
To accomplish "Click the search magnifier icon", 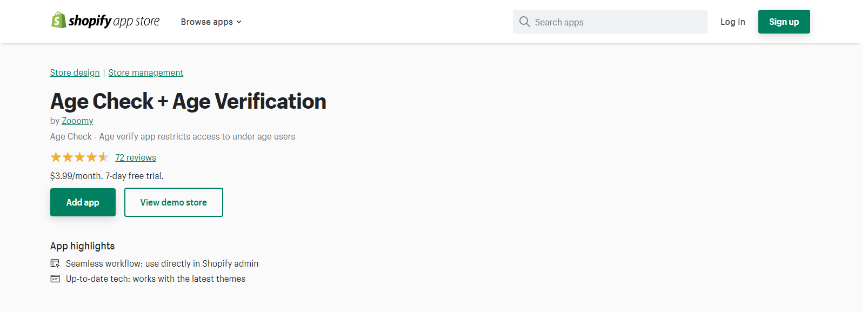I will point(524,22).
